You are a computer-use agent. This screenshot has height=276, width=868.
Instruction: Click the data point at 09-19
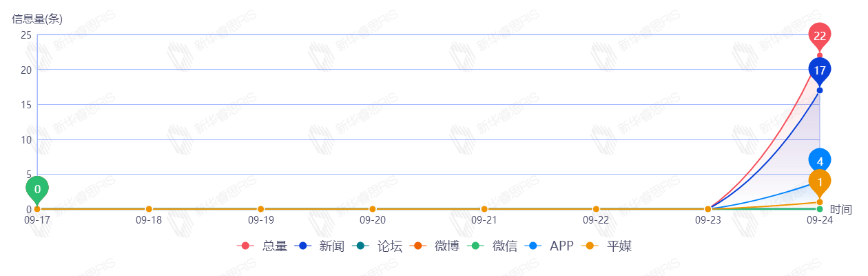click(260, 209)
